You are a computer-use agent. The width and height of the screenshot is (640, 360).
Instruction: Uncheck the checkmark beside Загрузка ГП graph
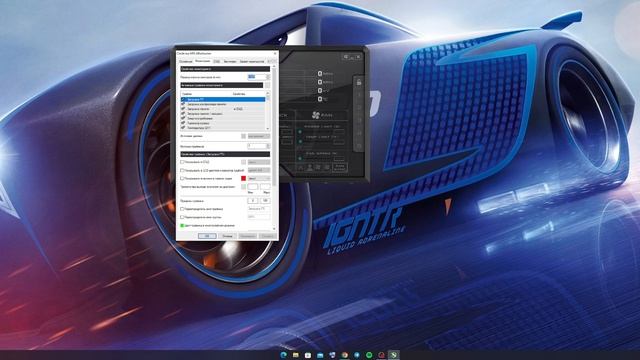pyautogui.click(x=183, y=99)
